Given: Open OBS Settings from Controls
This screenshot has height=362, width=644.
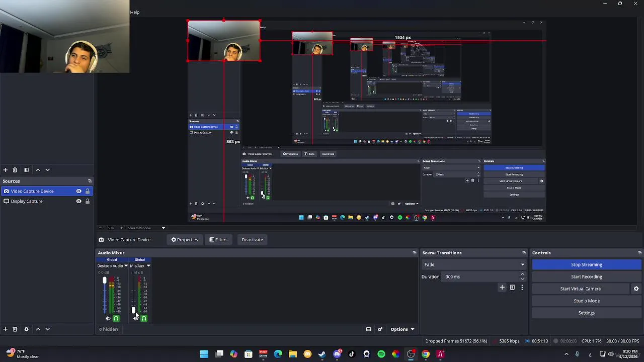Looking at the screenshot, I should (587, 313).
